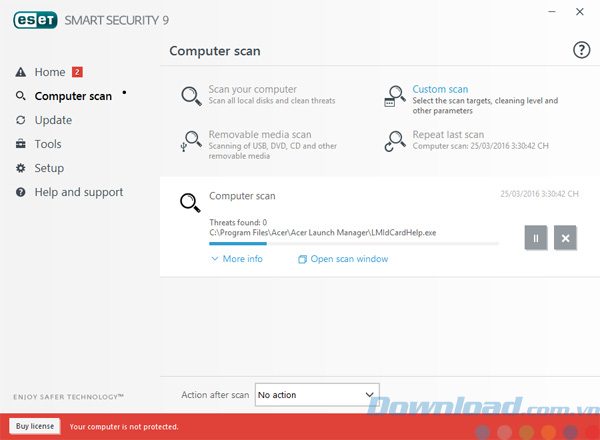Start Scan your computer
600x440 pixels.
point(253,89)
